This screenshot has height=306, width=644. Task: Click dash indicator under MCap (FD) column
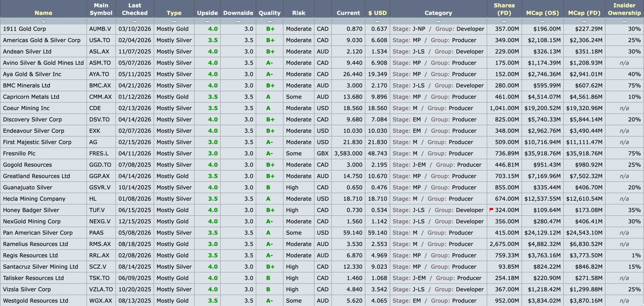584,21
